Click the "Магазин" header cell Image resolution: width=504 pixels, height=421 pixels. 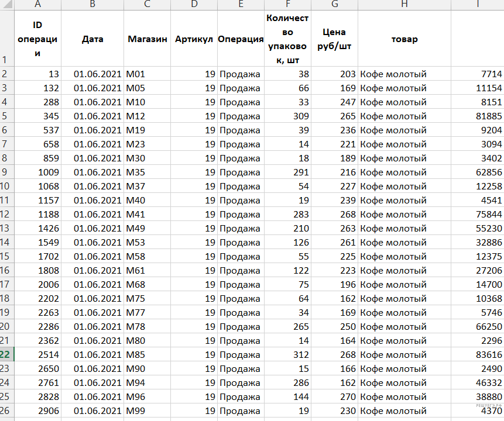(147, 39)
